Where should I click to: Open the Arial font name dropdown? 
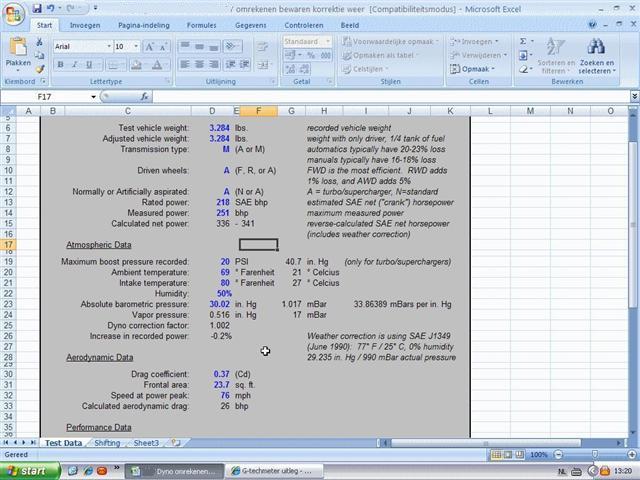[x=109, y=47]
